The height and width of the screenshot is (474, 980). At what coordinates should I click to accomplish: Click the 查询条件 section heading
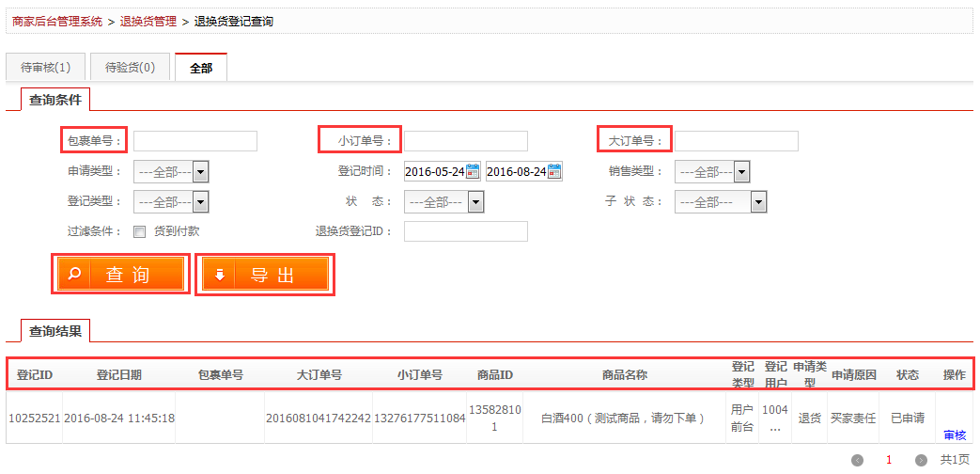point(55,100)
